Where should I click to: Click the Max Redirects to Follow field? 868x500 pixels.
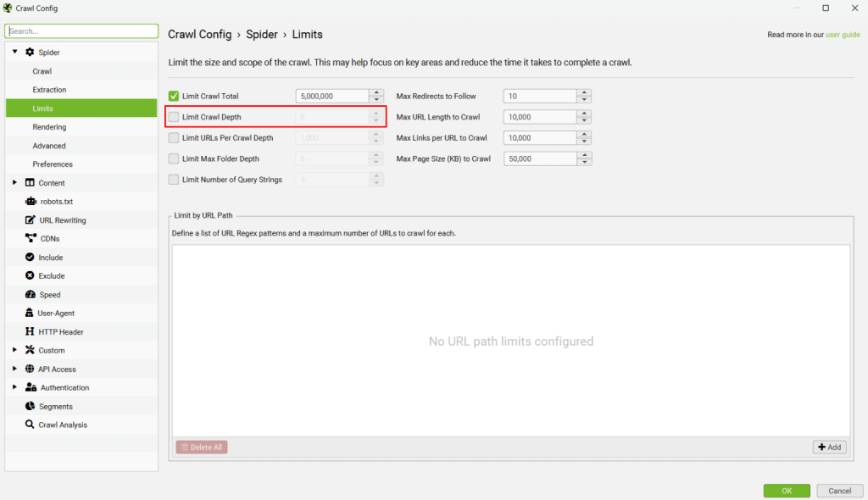click(540, 96)
